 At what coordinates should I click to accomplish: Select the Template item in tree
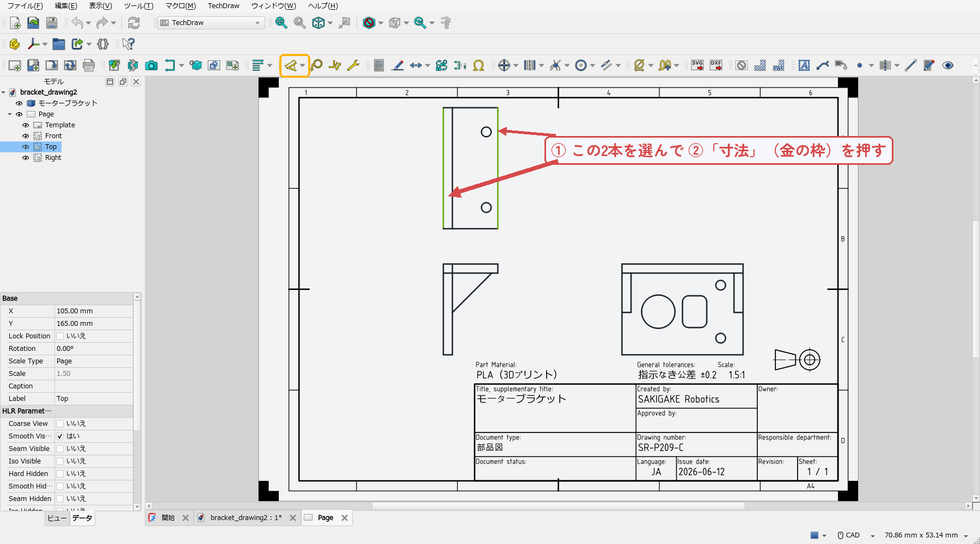tap(60, 125)
